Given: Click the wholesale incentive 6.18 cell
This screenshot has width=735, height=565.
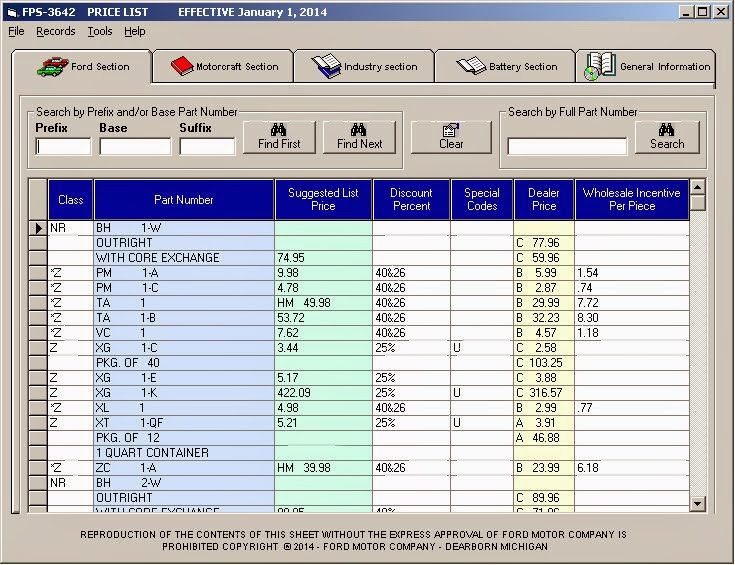Looking at the screenshot, I should coord(632,468).
